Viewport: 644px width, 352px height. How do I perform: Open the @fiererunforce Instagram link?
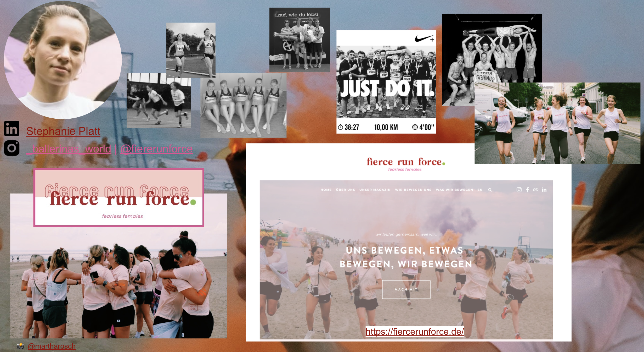coord(156,149)
